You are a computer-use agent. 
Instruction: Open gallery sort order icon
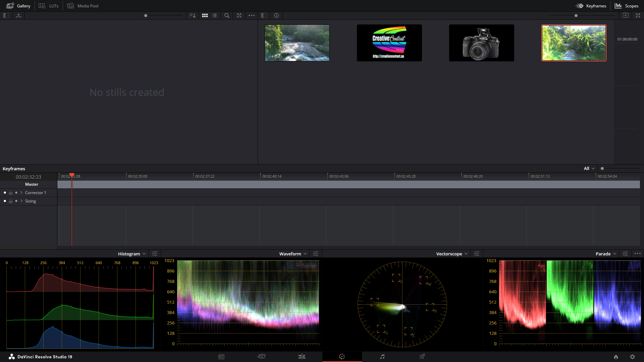click(193, 15)
